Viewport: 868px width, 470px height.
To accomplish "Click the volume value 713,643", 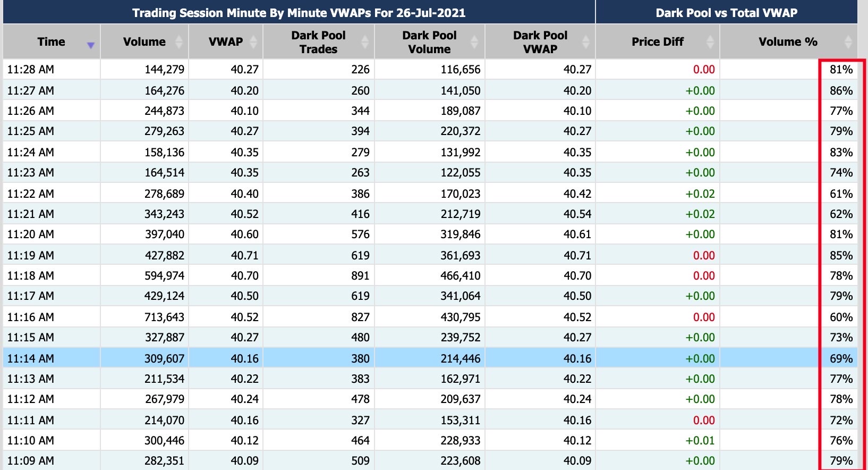I will tap(164, 317).
